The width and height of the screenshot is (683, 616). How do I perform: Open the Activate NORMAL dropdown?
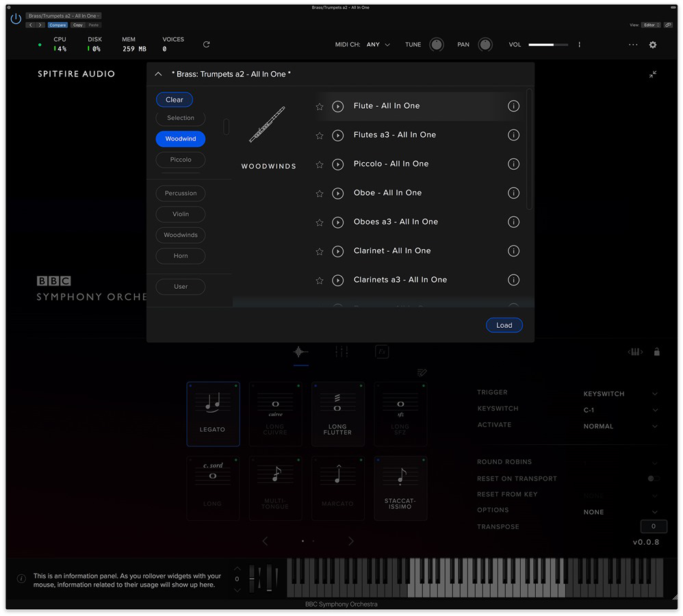tap(620, 426)
